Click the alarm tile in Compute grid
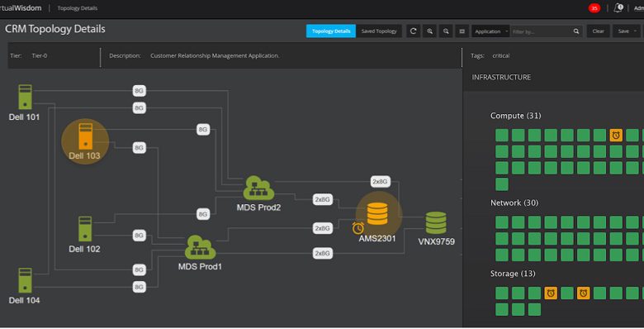 click(x=616, y=136)
